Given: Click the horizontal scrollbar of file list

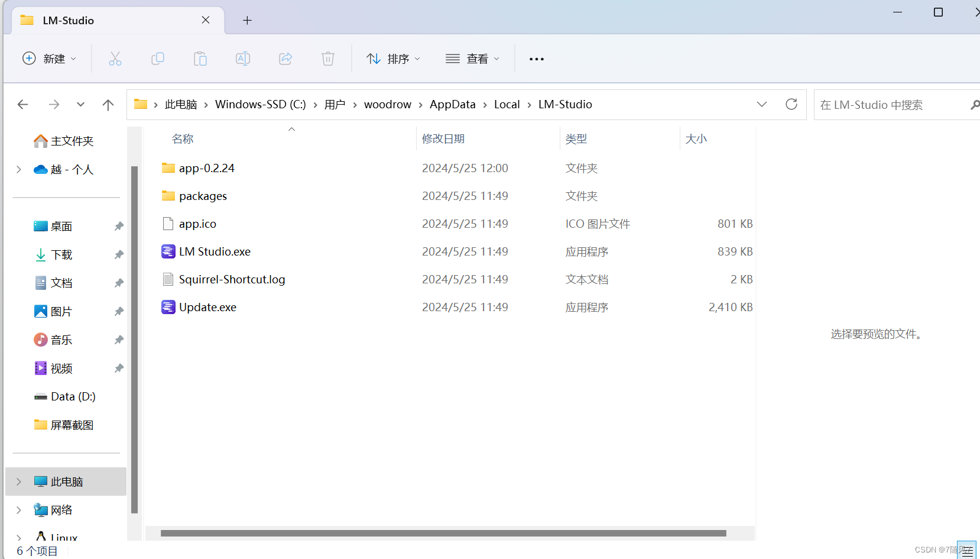Looking at the screenshot, I should coord(443,534).
